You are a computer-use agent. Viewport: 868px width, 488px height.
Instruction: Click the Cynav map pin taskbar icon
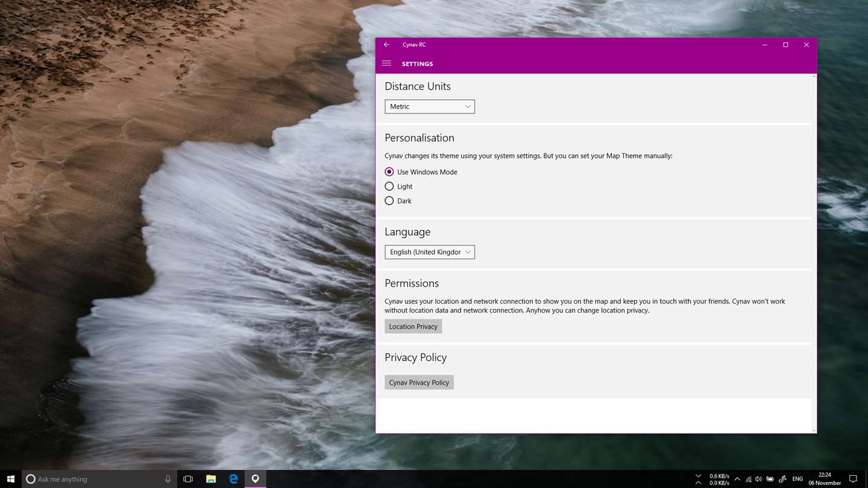pyautogui.click(x=256, y=479)
